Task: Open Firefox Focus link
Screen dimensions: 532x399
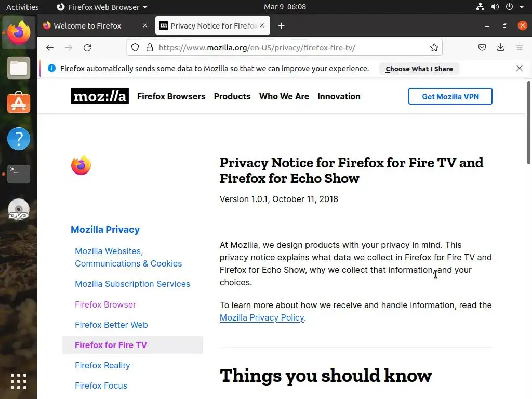Action: point(101,386)
